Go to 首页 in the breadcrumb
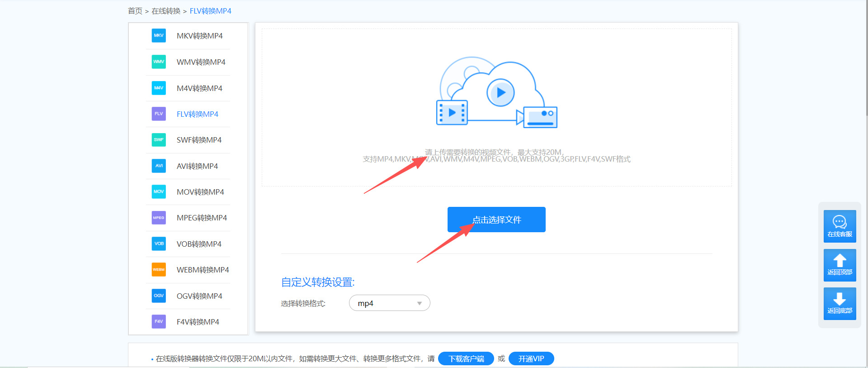Screen dimensions: 868x368 (x=135, y=11)
